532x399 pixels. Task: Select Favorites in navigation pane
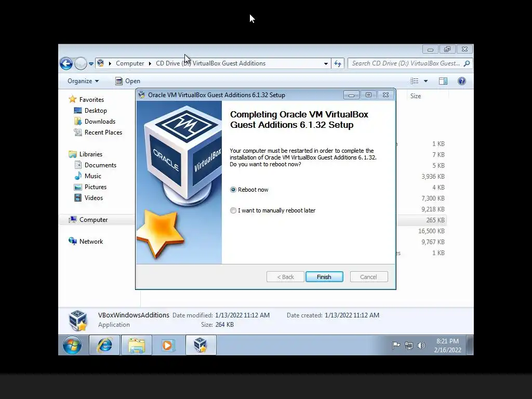(91, 100)
